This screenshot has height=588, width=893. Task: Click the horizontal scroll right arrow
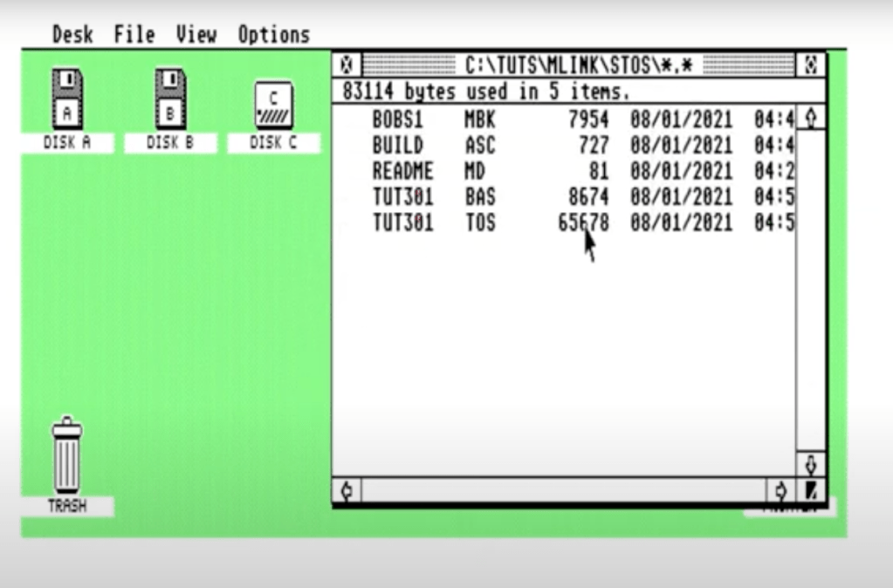(x=781, y=490)
